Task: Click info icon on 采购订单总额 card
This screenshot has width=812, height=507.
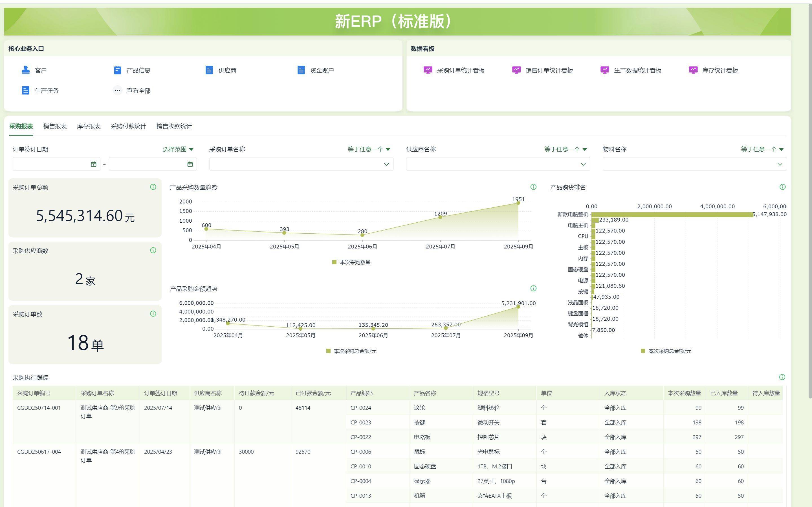Action: click(x=153, y=187)
